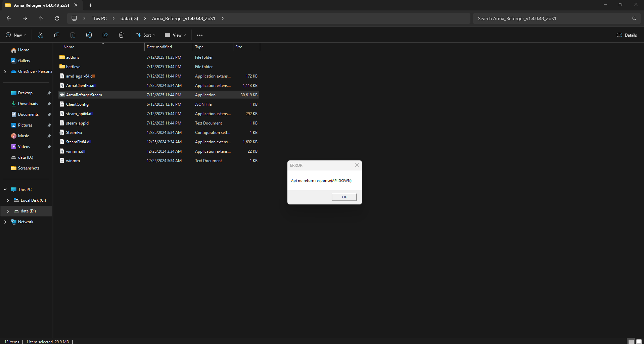Select SteamFix64.dll file
The height and width of the screenshot is (344, 644).
[158, 142]
